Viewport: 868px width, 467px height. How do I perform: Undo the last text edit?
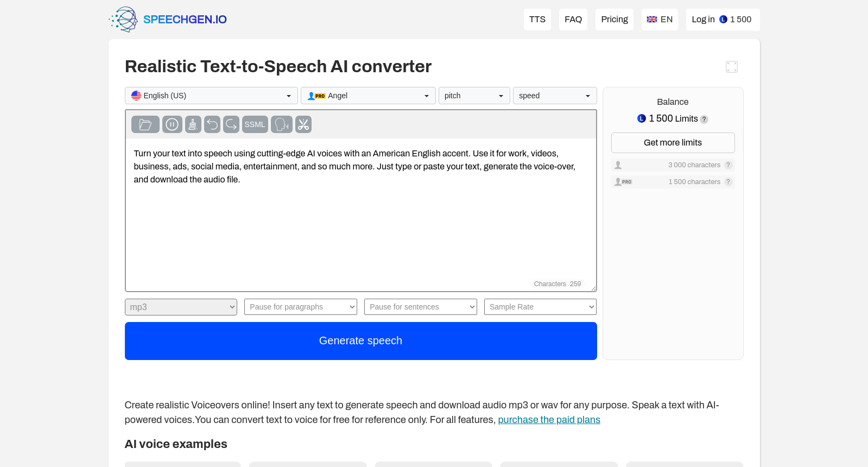click(x=212, y=124)
